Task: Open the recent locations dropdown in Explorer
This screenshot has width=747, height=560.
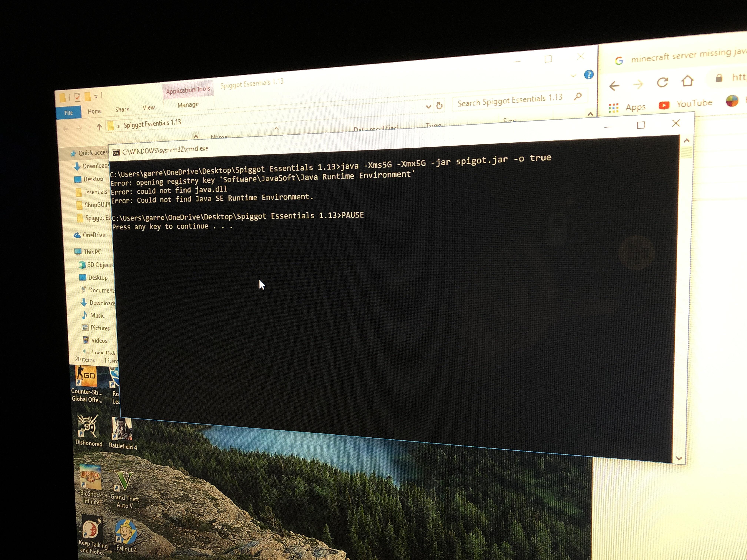Action: point(89,128)
